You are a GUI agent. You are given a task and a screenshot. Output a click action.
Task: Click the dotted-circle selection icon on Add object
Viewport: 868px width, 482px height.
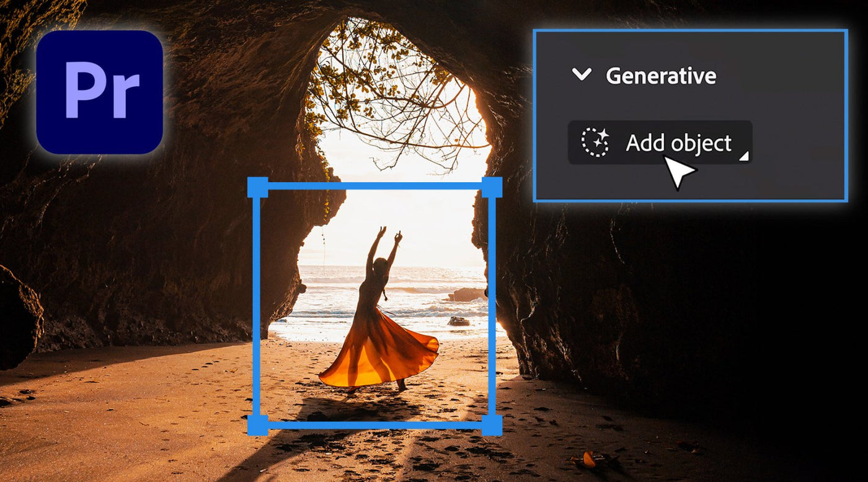point(595,144)
